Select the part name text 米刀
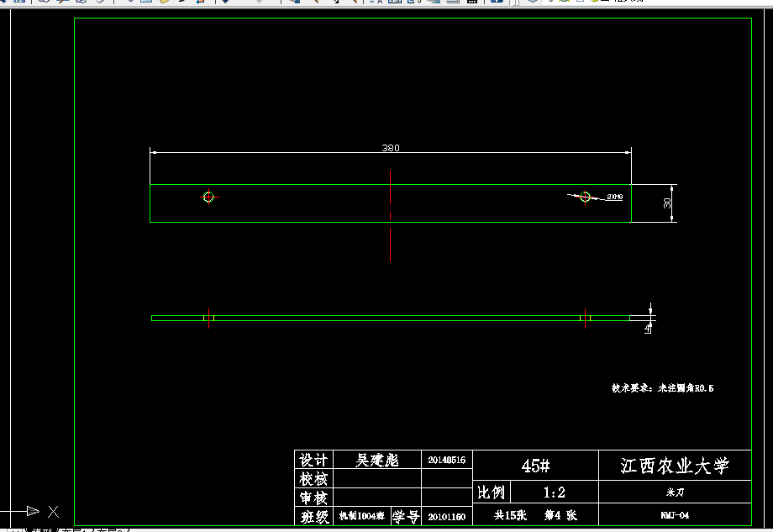 click(675, 492)
